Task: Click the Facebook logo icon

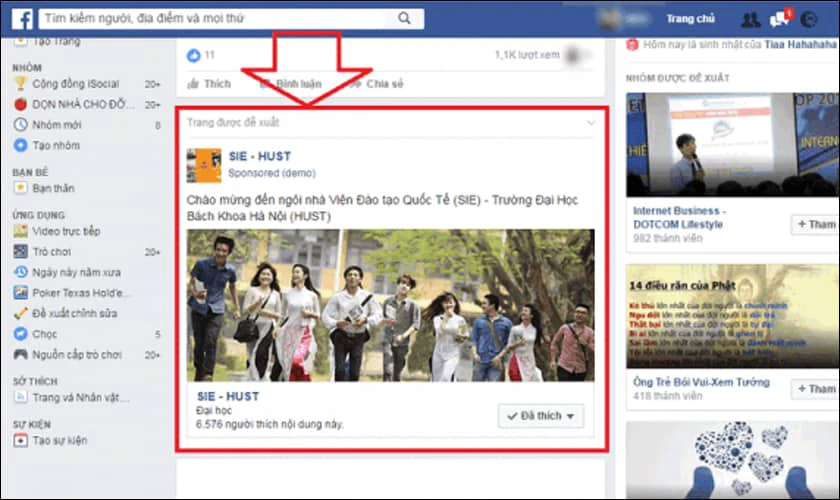Action: point(22,19)
